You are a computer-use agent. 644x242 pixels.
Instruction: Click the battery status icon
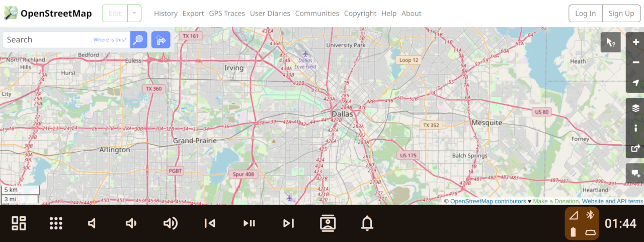pyautogui.click(x=573, y=232)
